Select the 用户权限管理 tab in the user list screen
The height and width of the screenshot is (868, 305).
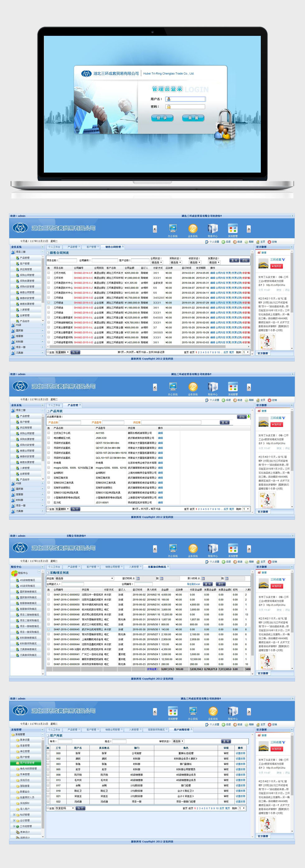181,729
